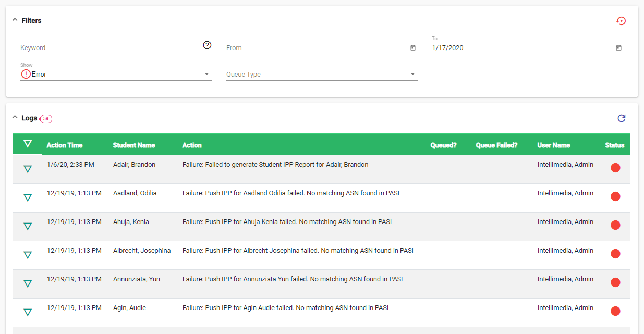This screenshot has width=644, height=334.
Task: Sort by Action Time column header
Action: [65, 145]
